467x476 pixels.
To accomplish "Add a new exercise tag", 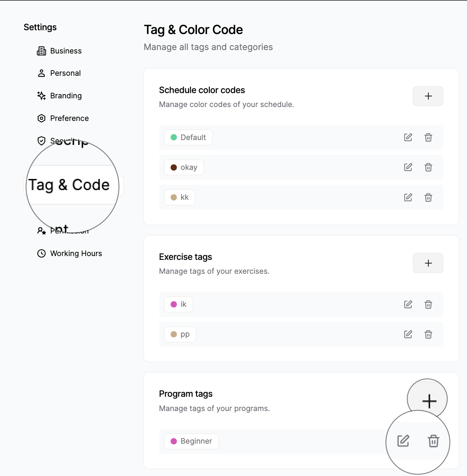I will [428, 263].
